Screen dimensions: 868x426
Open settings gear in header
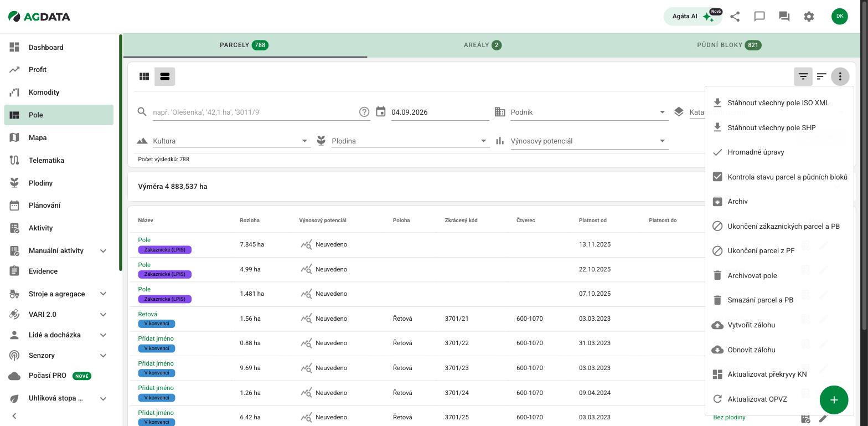pos(809,17)
